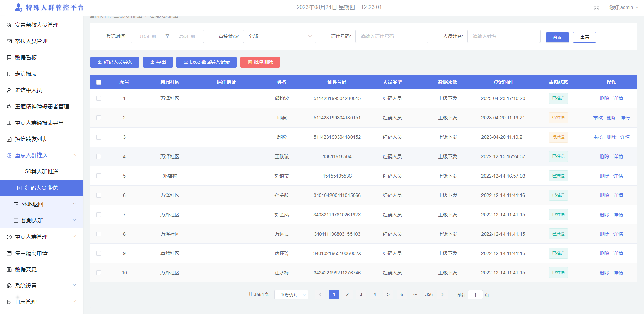This screenshot has width=644, height=314.
Task: Click the pagination ellipsis for more pages
Action: coord(415,295)
